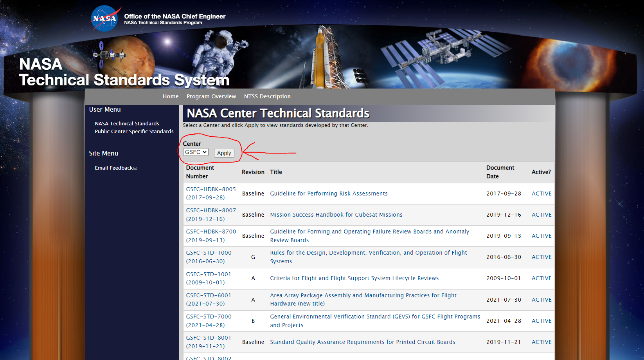
Task: Open Criteria for Flight Support System Lifecycle Reviews
Action: click(354, 278)
